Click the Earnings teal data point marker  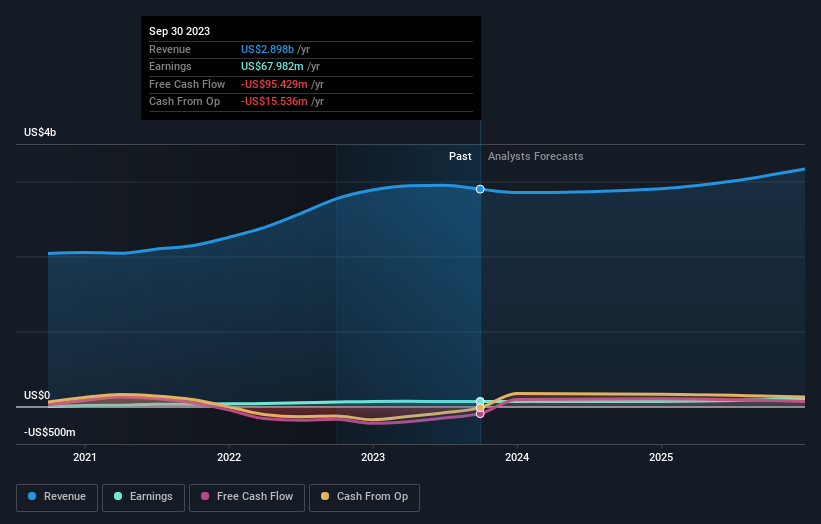[480, 402]
